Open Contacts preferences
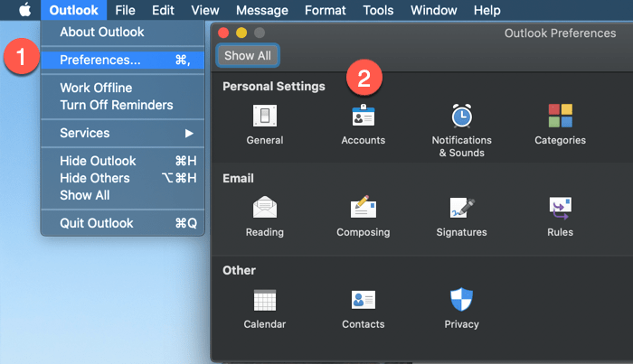 click(x=364, y=301)
